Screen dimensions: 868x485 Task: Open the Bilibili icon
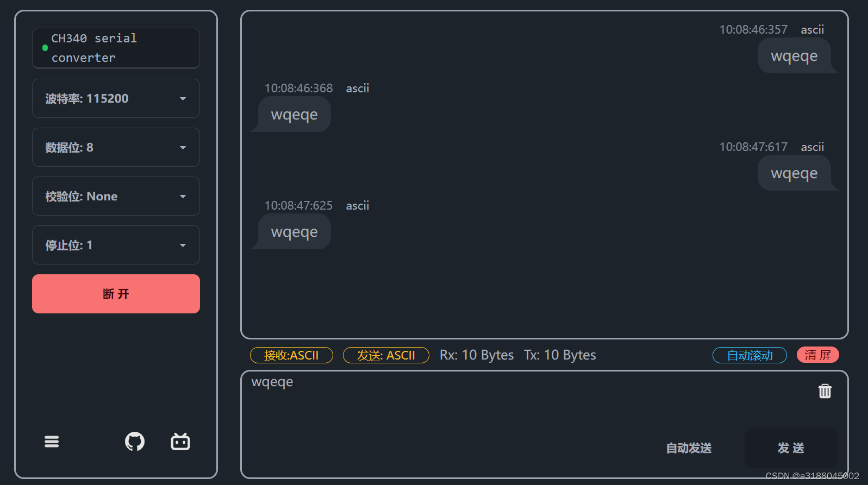pos(180,442)
